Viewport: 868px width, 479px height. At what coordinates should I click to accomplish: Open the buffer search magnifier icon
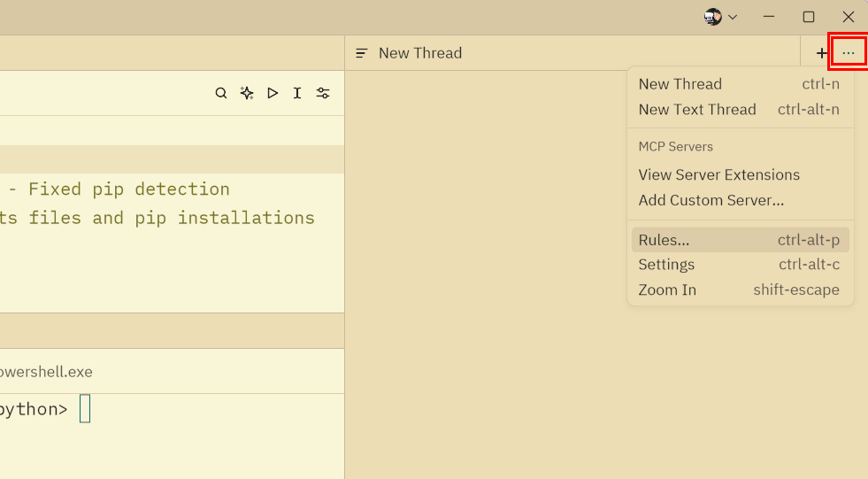coord(221,93)
